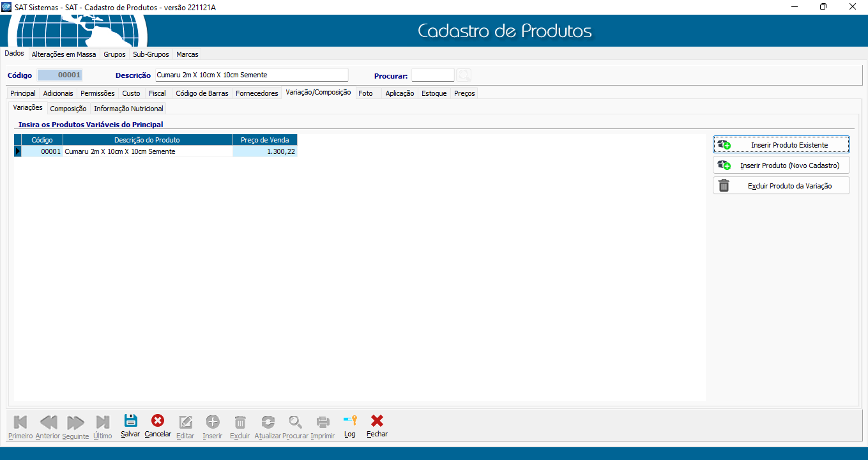
Task: Select the Cumaru product row in grid
Action: click(x=147, y=152)
